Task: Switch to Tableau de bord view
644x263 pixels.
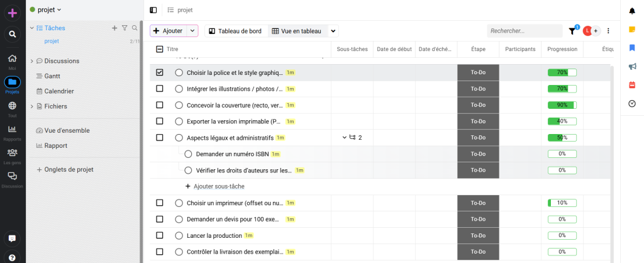Action: (x=236, y=31)
